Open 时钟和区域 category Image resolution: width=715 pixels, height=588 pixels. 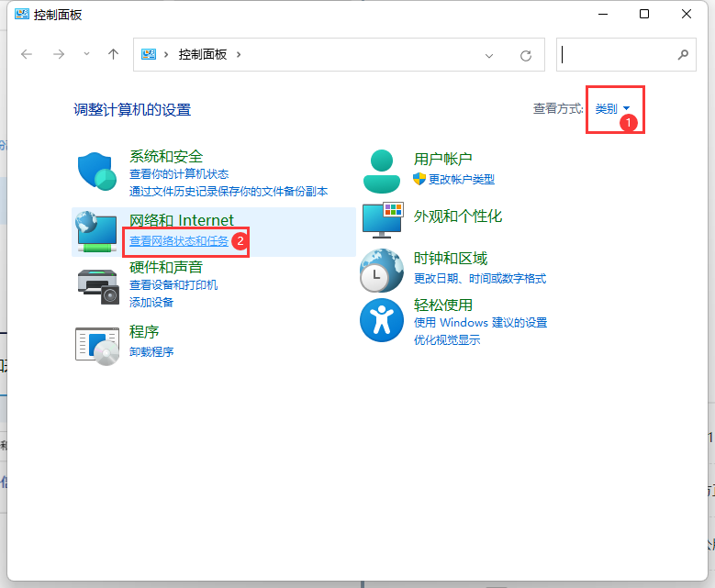click(451, 259)
